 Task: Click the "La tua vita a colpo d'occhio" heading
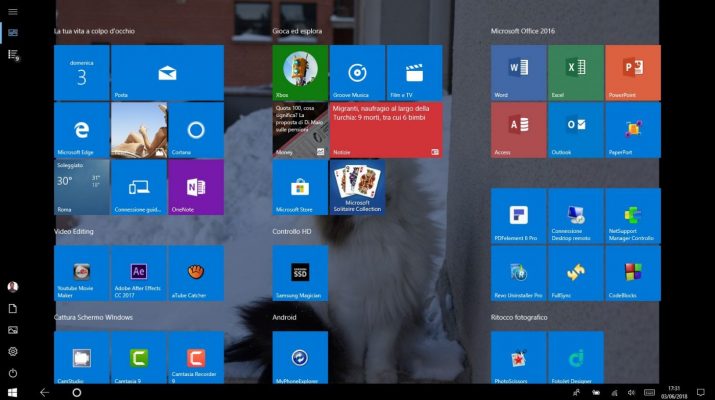coord(94,31)
